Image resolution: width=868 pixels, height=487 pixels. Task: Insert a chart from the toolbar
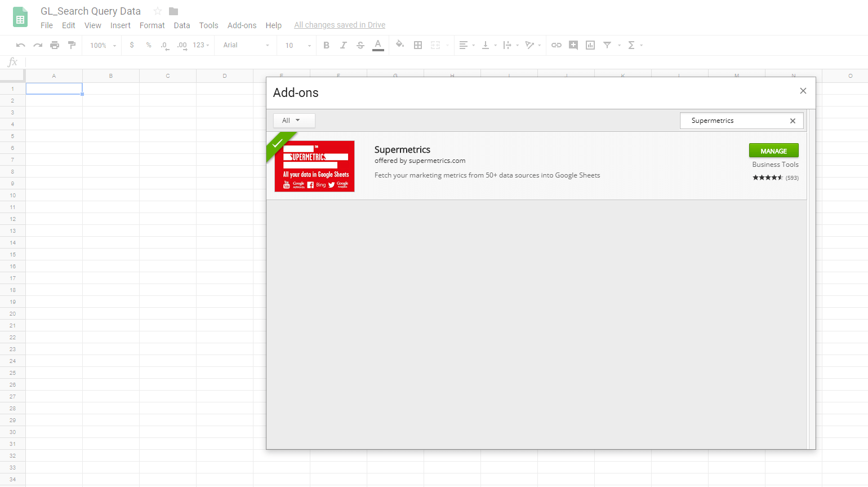tap(590, 45)
